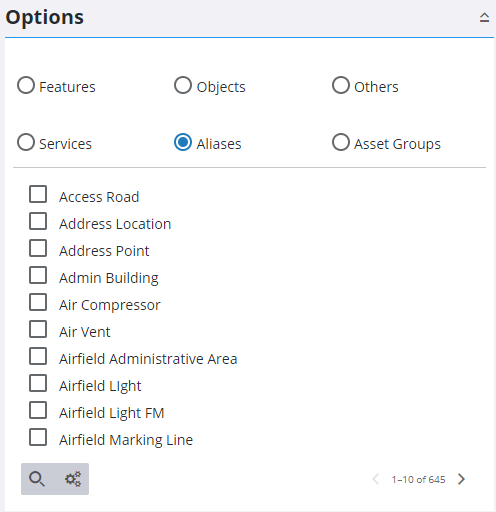
Task: Choose the Others radio option
Action: 341,85
